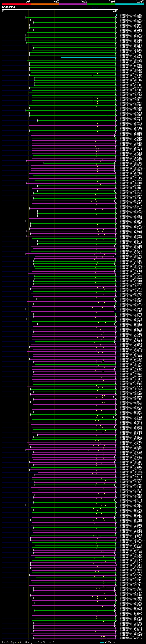Open hit UniRef100_Q5VMS1
Screen dimensions: 146x644
[131, 123]
